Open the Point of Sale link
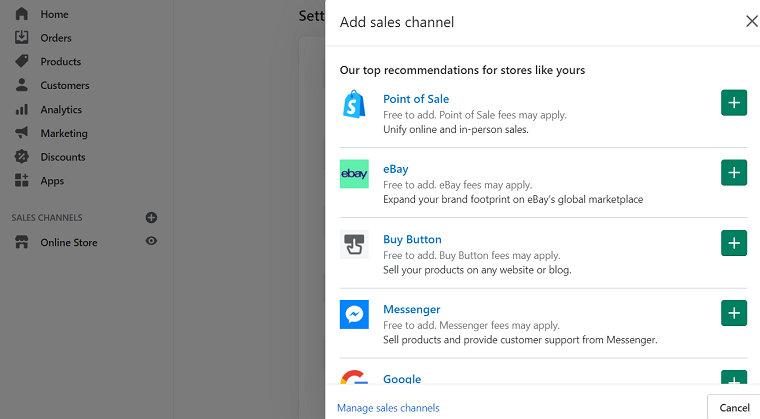760x419 pixels. tap(416, 99)
